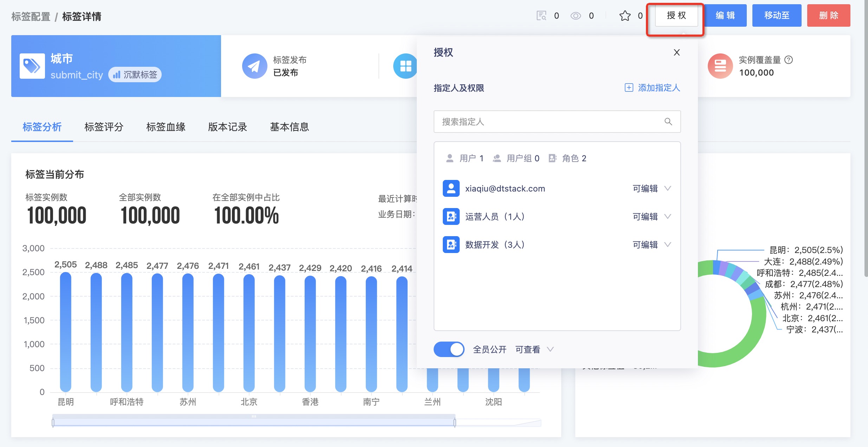This screenshot has width=868, height=447.
Task: Click the paper plane 标签发布 icon
Action: 254,66
